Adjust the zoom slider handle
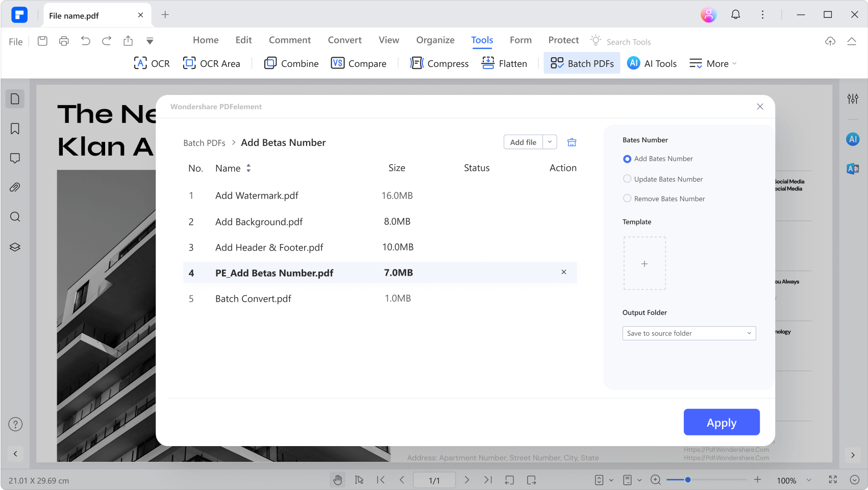 [688, 480]
